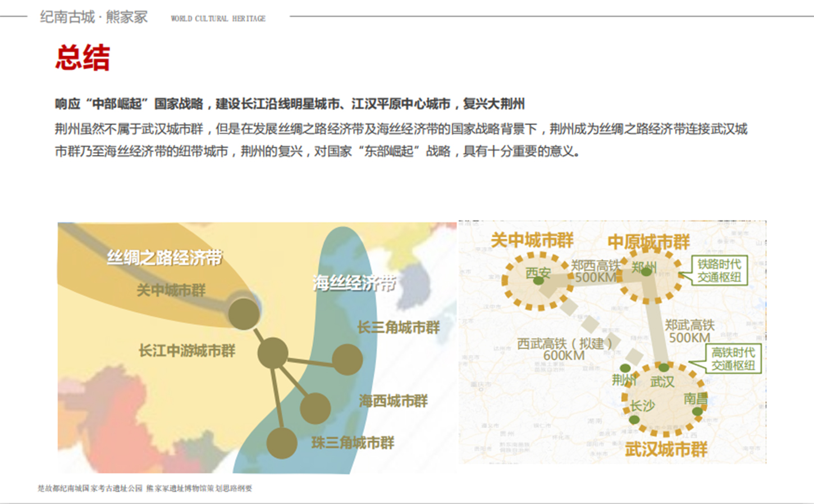Click the 郑武高铁 500KM label
The width and height of the screenshot is (814, 504).
click(x=689, y=332)
